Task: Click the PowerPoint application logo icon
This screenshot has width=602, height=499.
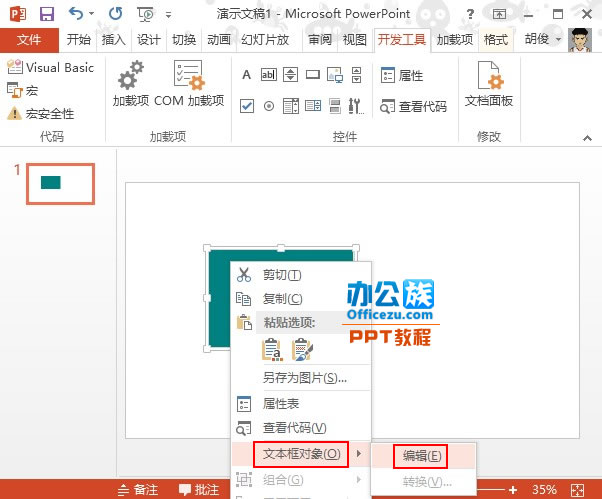Action: 18,14
